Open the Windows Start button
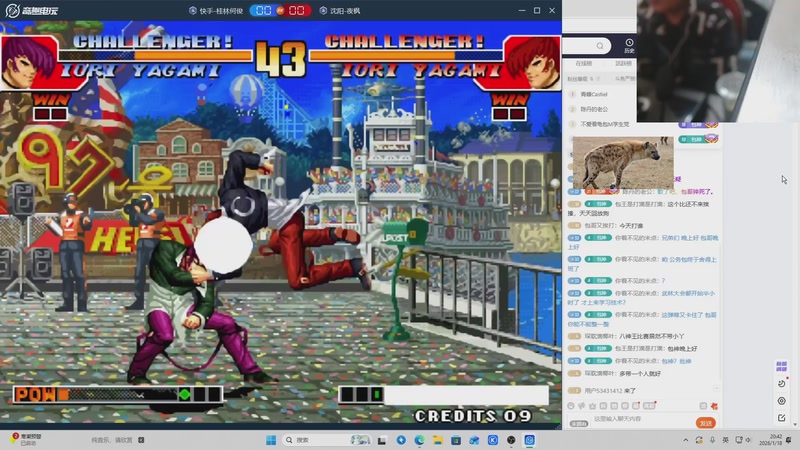The height and width of the screenshot is (450, 800). [x=271, y=440]
